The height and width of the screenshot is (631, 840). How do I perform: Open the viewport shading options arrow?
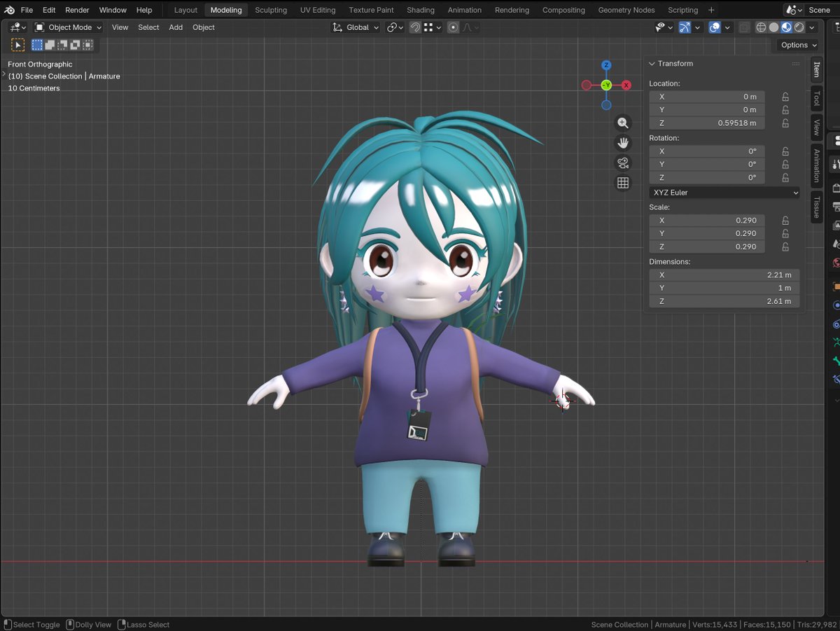812,27
